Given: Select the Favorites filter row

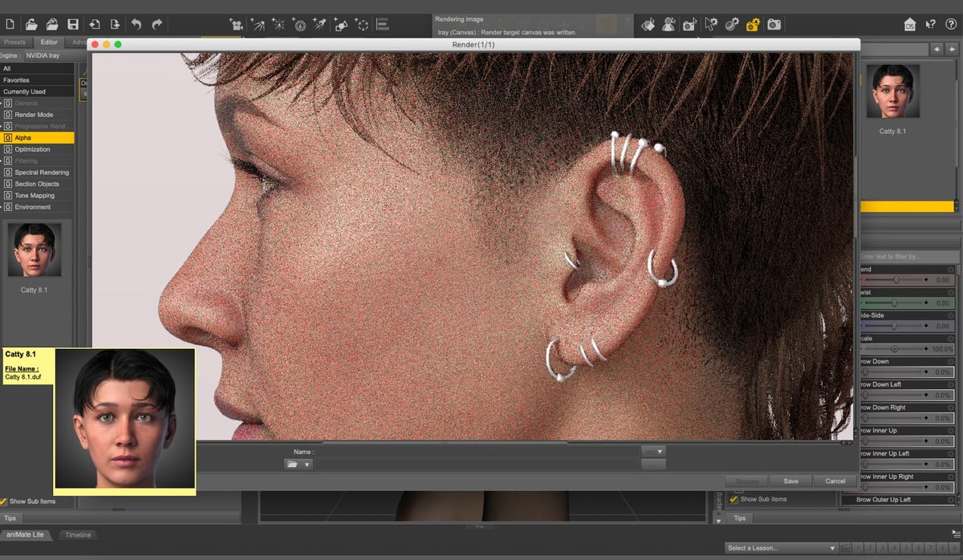Looking at the screenshot, I should (37, 80).
